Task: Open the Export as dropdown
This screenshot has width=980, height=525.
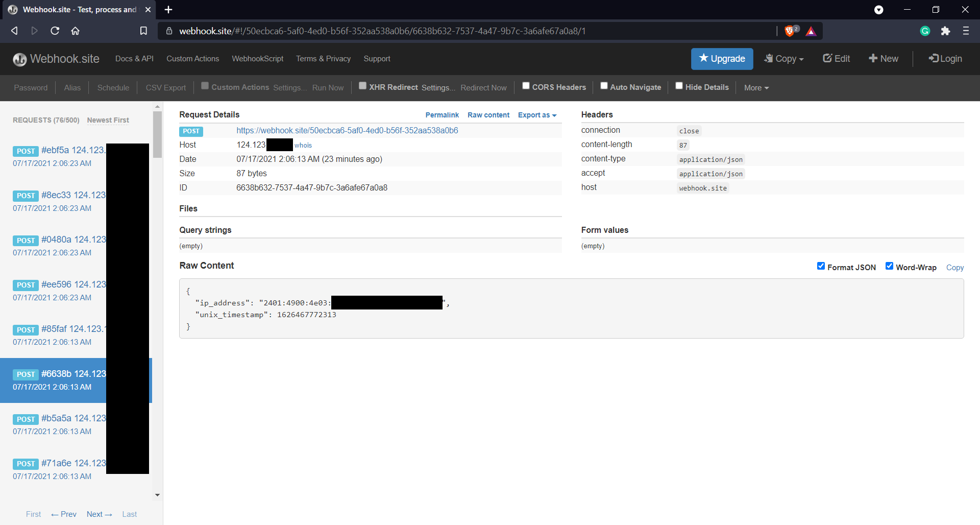Action: tap(537, 115)
